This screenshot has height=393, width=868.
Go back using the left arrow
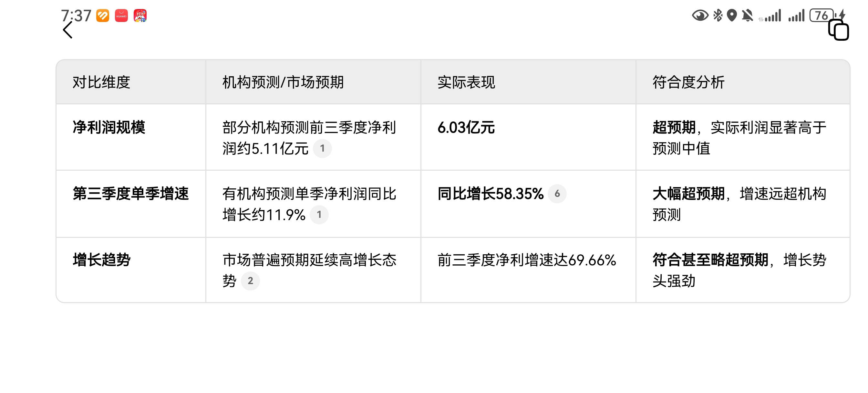point(68,30)
